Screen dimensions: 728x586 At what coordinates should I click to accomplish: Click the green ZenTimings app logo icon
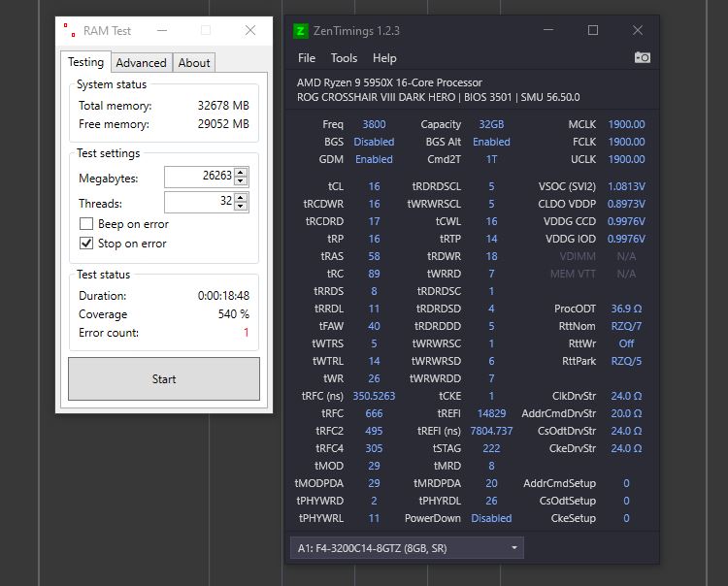click(x=300, y=31)
